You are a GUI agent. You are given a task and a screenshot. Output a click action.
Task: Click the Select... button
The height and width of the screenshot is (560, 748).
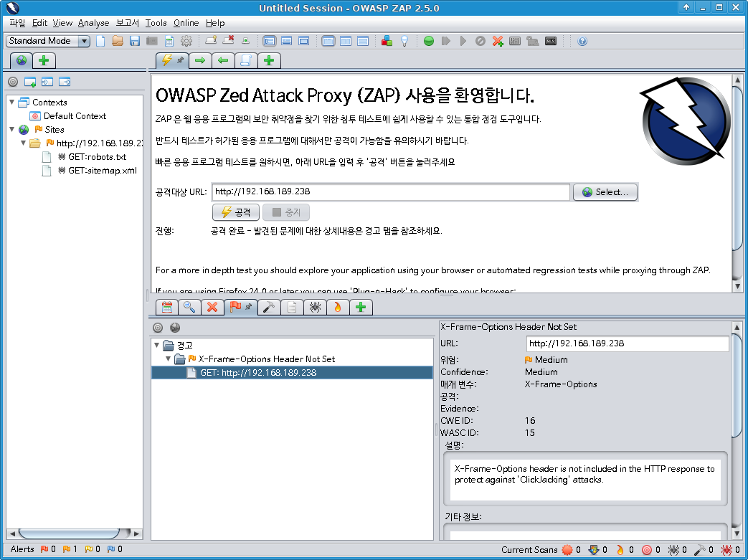[605, 192]
